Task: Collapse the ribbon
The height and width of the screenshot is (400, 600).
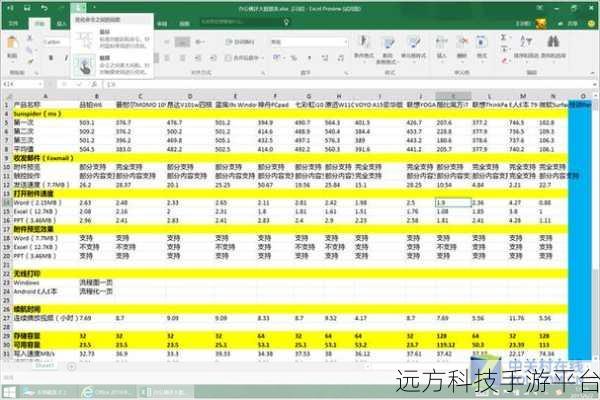Action: (594, 72)
